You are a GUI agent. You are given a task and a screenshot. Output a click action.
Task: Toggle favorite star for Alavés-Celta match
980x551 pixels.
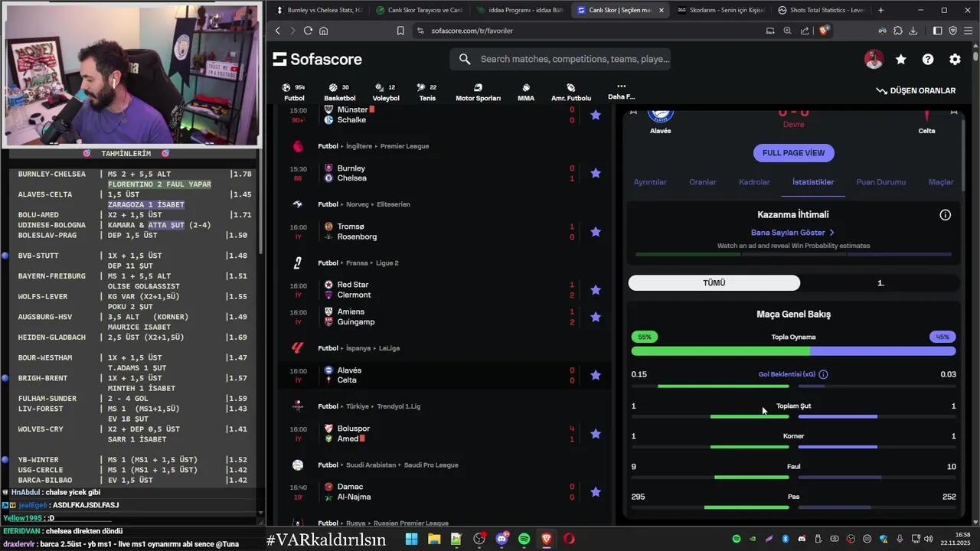click(x=596, y=375)
